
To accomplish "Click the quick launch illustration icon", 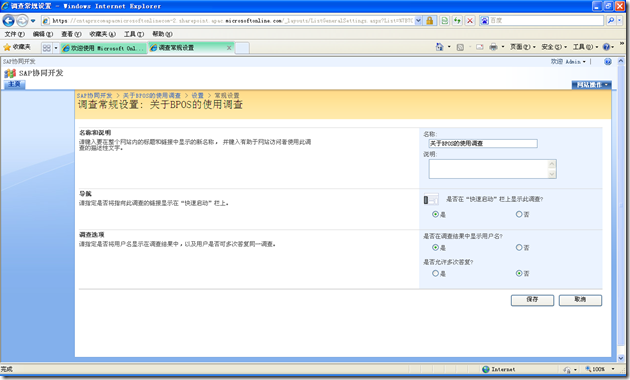I will pyautogui.click(x=431, y=199).
